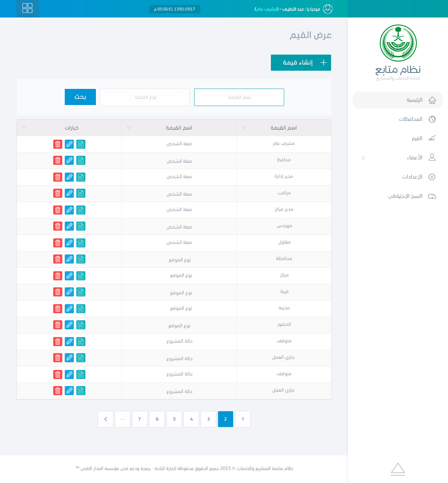Click the بحث search button
Viewport: 448px width, 483px height.
[x=80, y=97]
